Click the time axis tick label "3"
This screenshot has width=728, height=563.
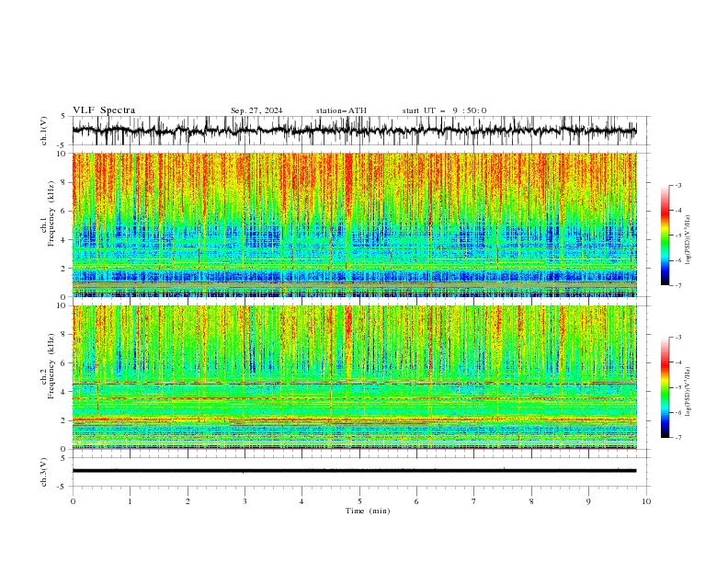[x=245, y=501]
